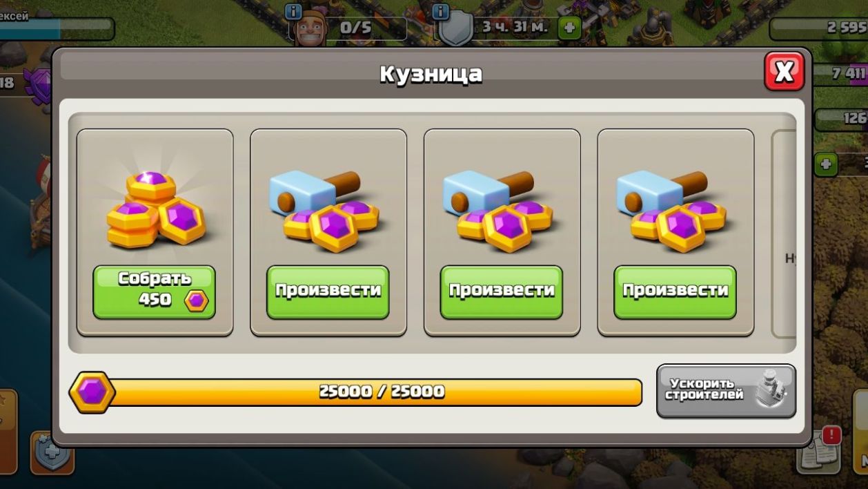Tap the purple gem icon beside progress bar
The width and height of the screenshot is (868, 489).
point(92,392)
